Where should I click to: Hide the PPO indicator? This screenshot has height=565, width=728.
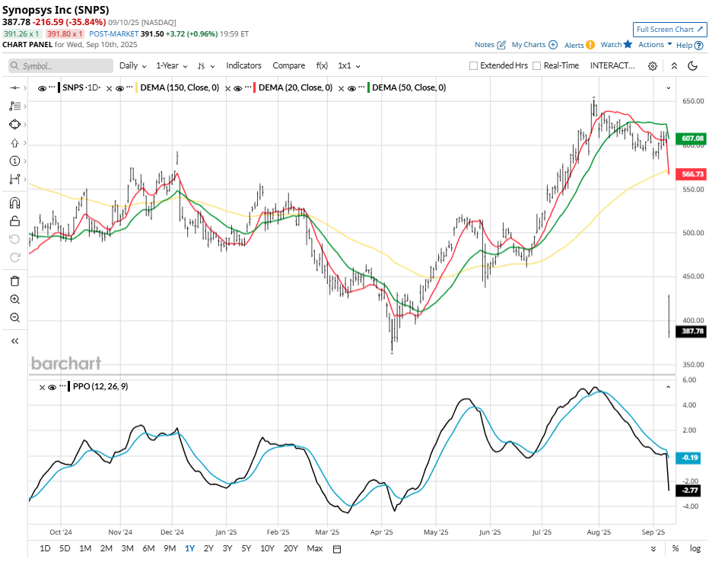pyautogui.click(x=52, y=387)
